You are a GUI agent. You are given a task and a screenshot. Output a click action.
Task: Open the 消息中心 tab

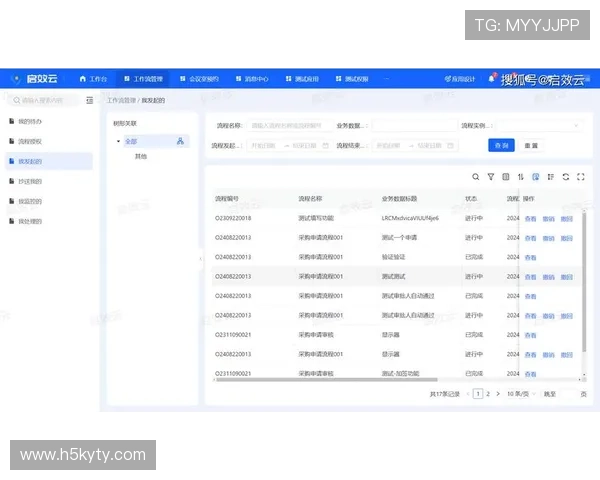252,79
